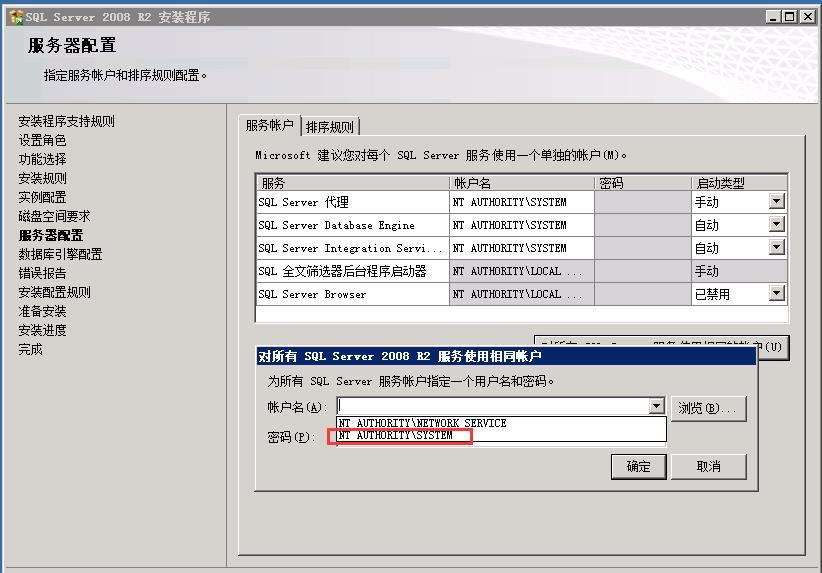Click 安装配置规则 step in the sidebar
Screen dimensions: 822x573
coord(55,292)
